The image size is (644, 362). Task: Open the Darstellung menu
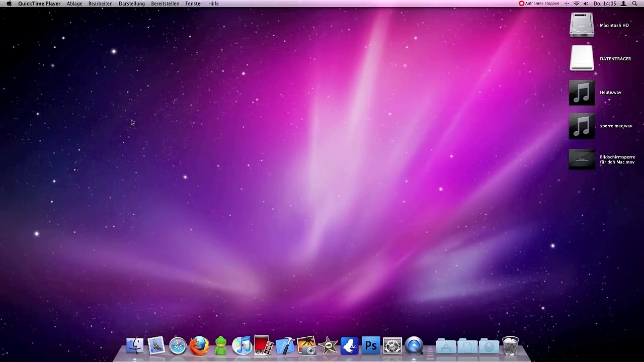[x=132, y=4]
